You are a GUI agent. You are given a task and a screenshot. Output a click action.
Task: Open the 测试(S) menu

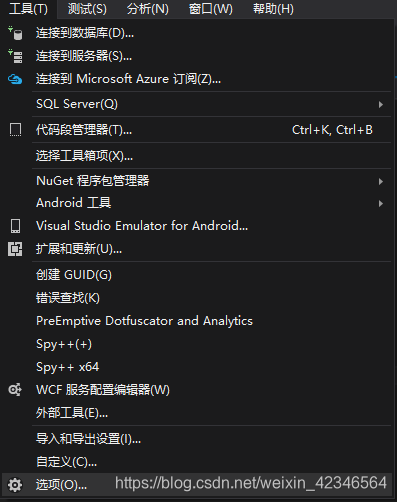[87, 9]
